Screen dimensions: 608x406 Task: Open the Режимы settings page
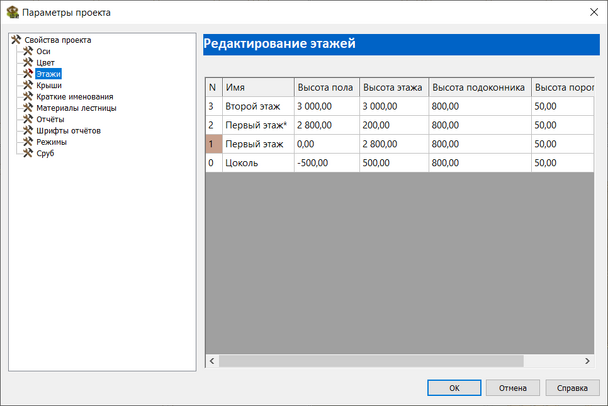52,142
